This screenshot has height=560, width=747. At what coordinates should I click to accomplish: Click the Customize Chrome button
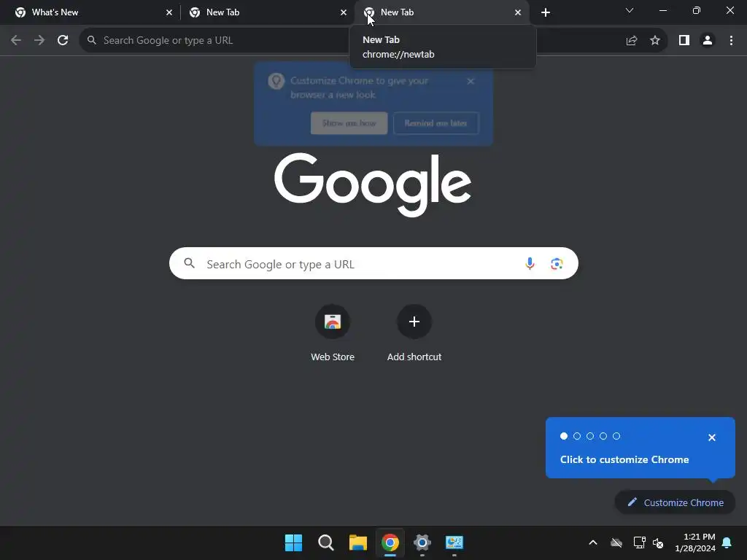point(675,502)
